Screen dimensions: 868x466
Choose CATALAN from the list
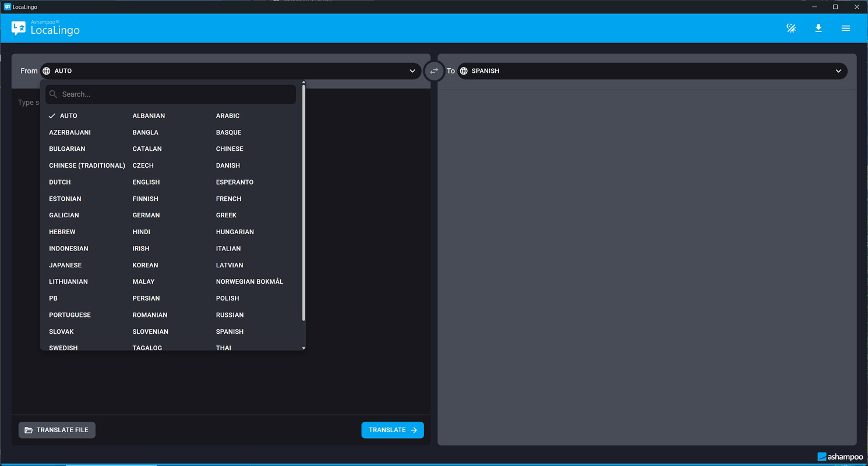coord(147,149)
